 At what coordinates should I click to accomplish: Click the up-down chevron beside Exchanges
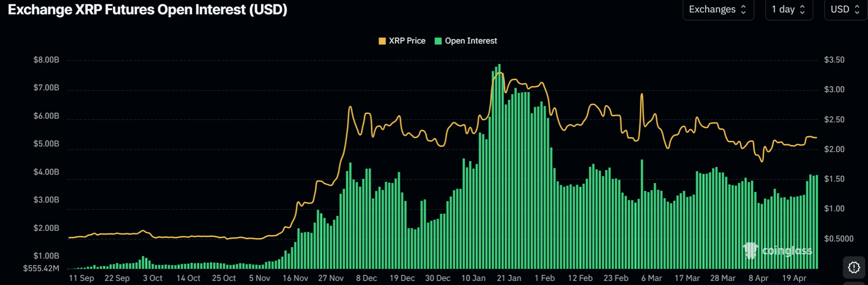pyautogui.click(x=744, y=10)
